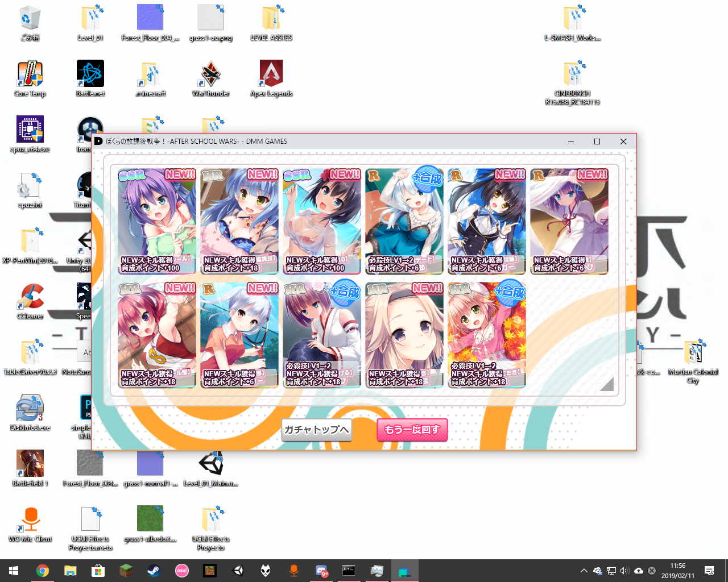Expand hidden system tray icons chevron
This screenshot has height=582, width=728.
[584, 571]
